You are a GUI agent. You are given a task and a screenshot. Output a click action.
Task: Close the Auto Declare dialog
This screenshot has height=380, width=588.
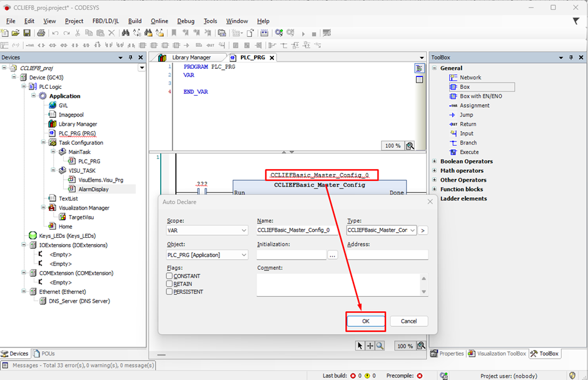[430, 202]
